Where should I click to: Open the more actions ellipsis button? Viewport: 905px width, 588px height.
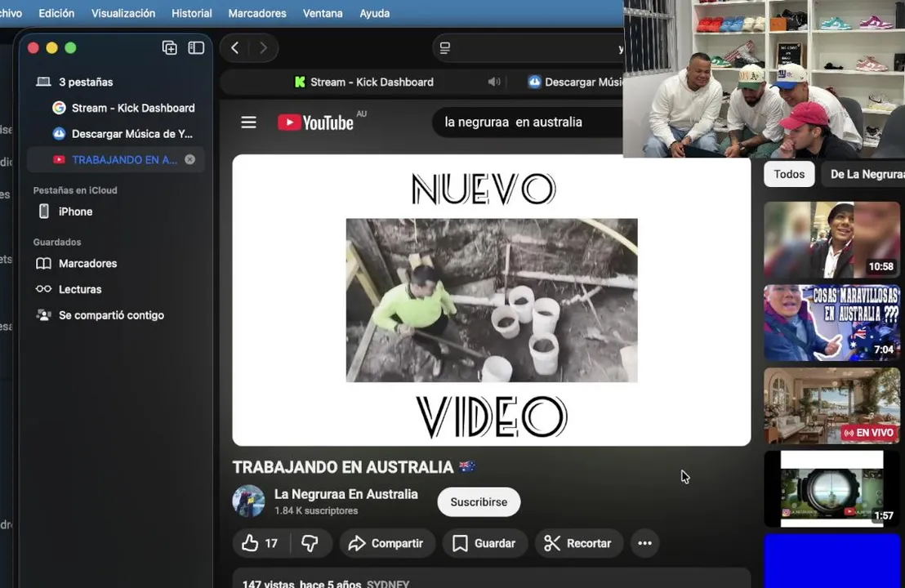(x=644, y=543)
